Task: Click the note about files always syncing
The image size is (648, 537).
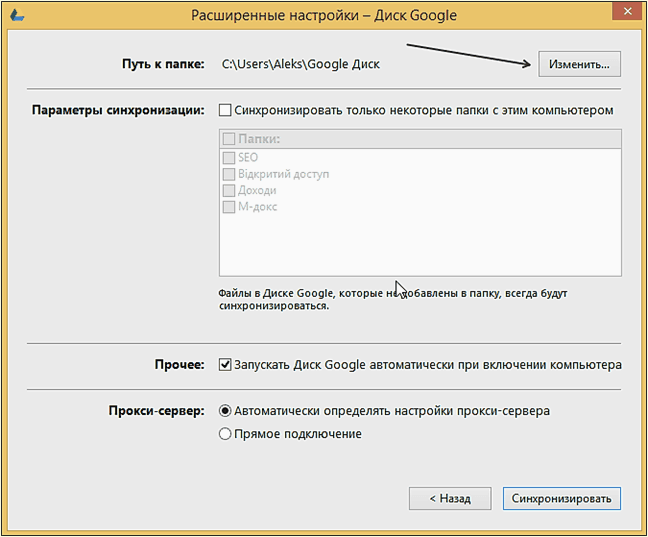Action: [x=393, y=299]
